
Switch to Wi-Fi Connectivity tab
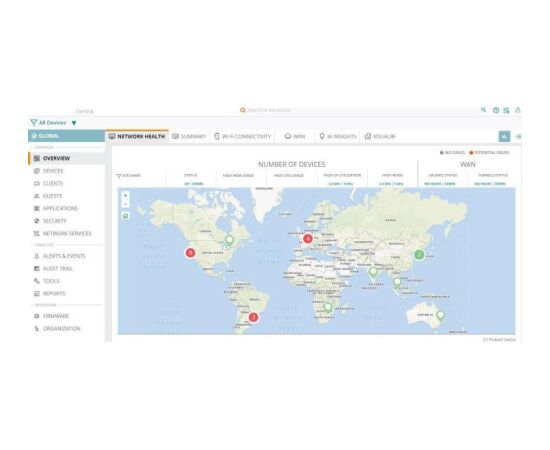243,136
